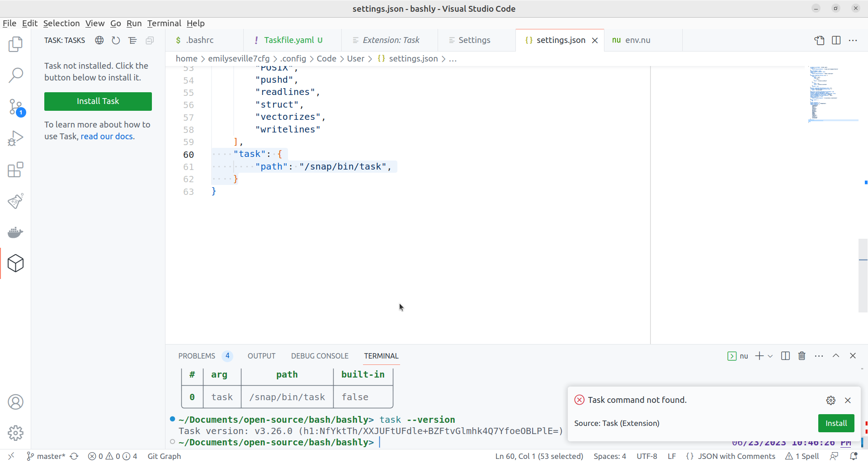Open the Terminal menu
Screen dimensions: 868x463
click(x=164, y=23)
